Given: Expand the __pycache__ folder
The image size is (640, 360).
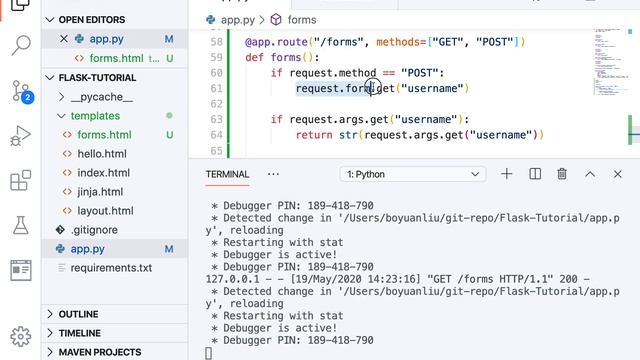Looking at the screenshot, I should point(62,97).
